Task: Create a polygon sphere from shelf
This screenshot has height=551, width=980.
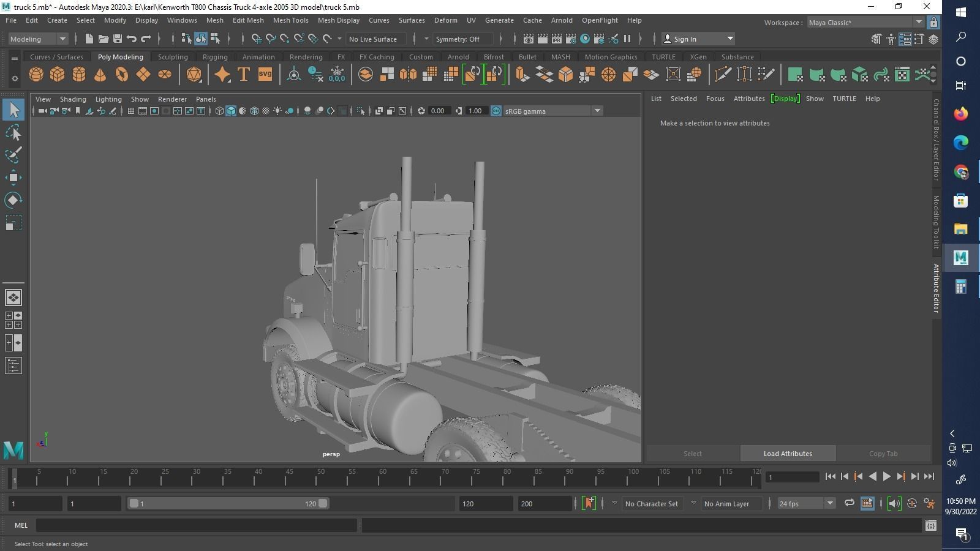Action: (x=36, y=75)
